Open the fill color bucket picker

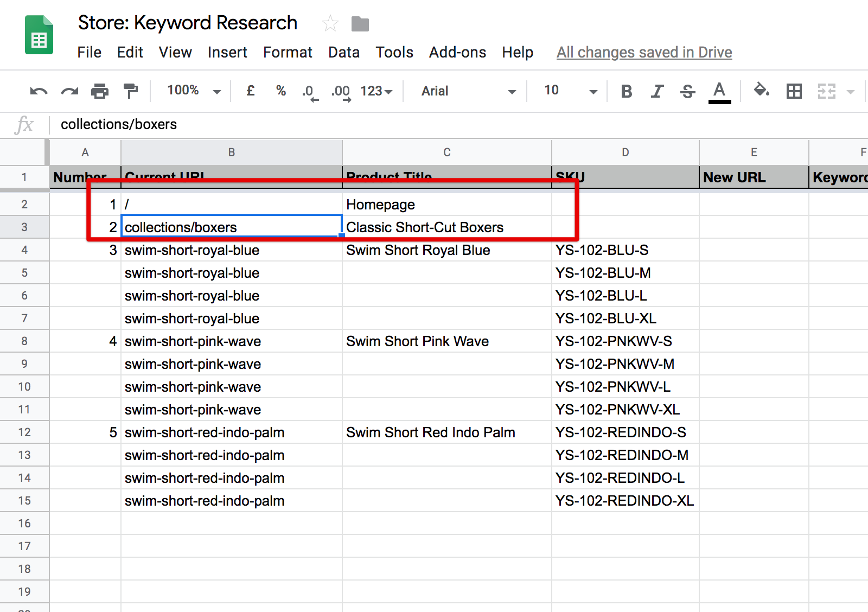[x=762, y=90]
